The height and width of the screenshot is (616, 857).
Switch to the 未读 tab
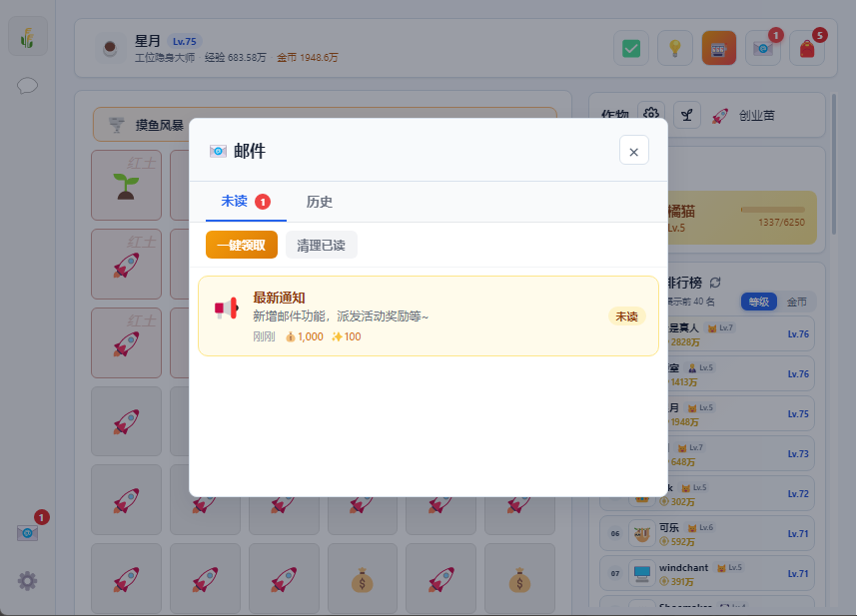pyautogui.click(x=246, y=202)
